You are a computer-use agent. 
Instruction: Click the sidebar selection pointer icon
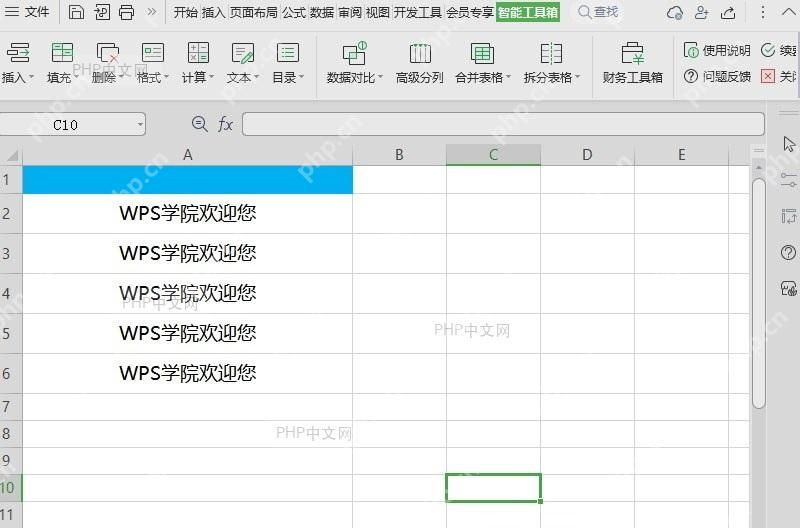pyautogui.click(x=789, y=144)
